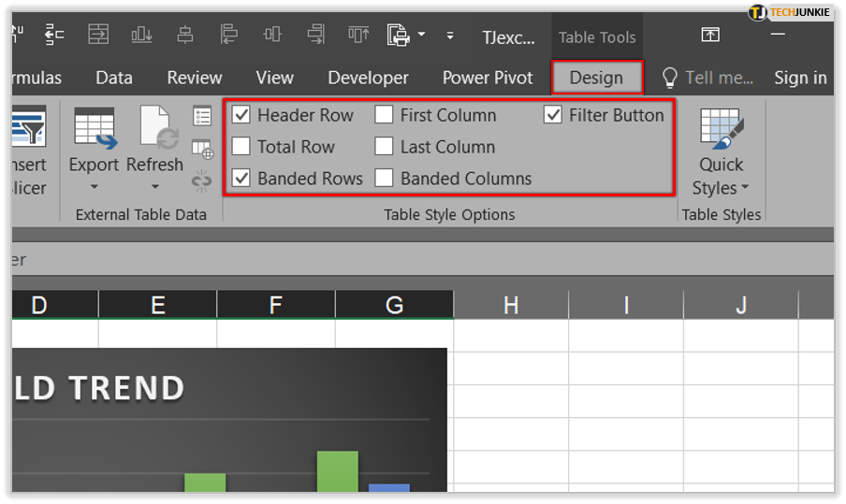Enable the Total Row checkbox
Viewport: 846px width, 504px height.
(241, 147)
